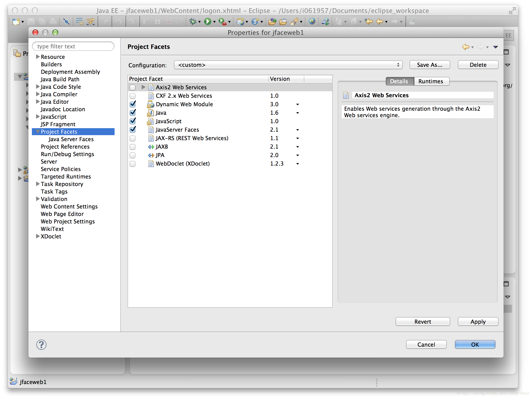Expand the Java Compiler tree node

click(38, 94)
